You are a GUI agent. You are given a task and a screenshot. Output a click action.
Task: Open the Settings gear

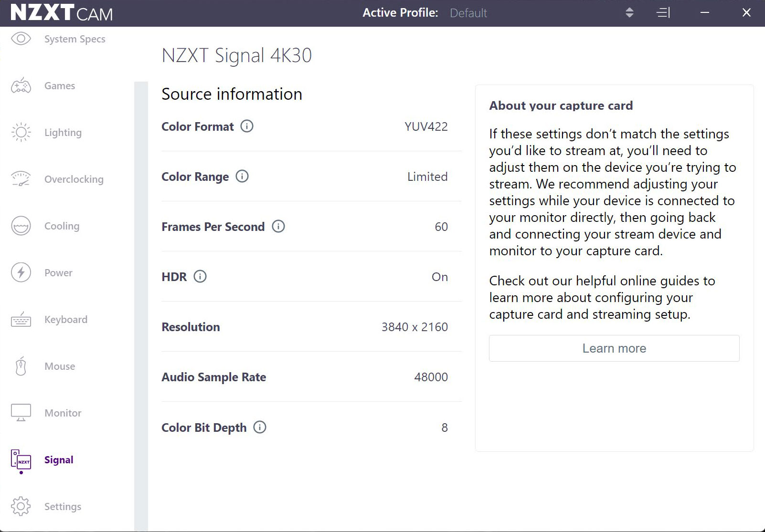(x=21, y=506)
